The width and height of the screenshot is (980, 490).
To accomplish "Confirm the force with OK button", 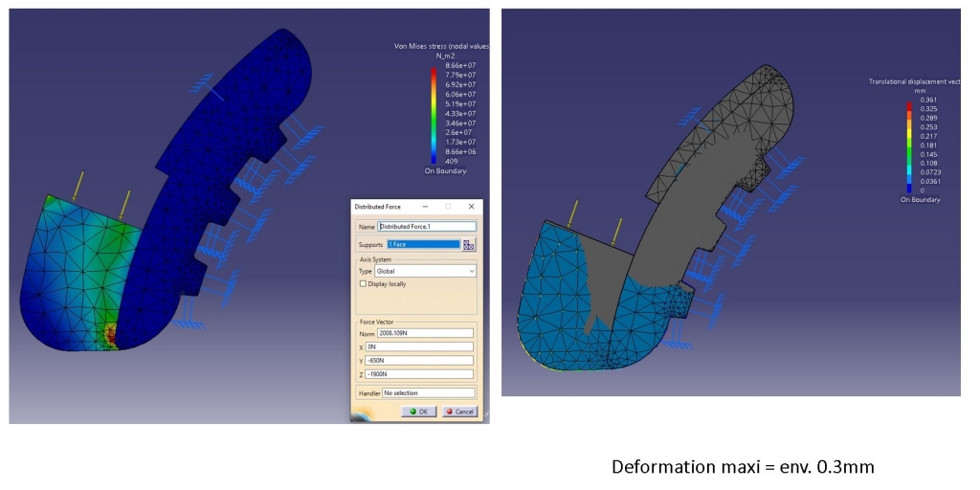I will pos(418,412).
